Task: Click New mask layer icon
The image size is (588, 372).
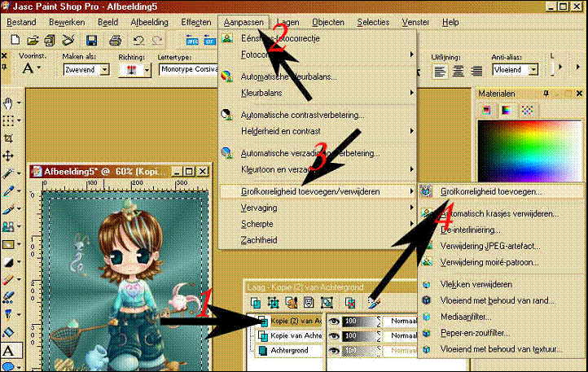Action: point(309,302)
